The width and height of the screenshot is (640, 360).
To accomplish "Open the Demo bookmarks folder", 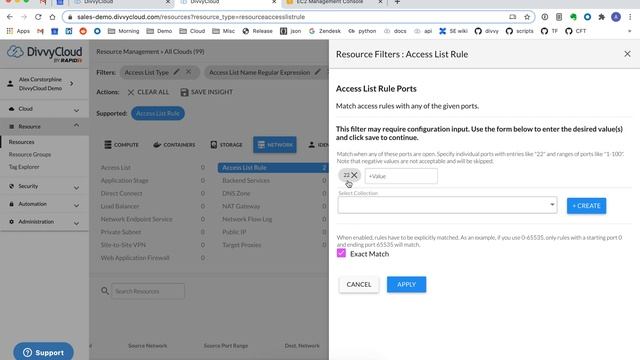I will [x=159, y=31].
